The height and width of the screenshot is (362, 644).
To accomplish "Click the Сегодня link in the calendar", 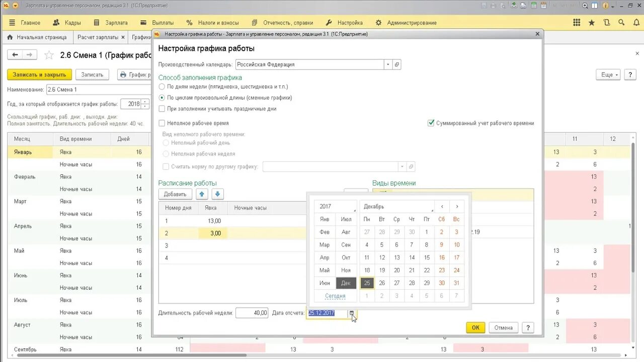I will [335, 296].
